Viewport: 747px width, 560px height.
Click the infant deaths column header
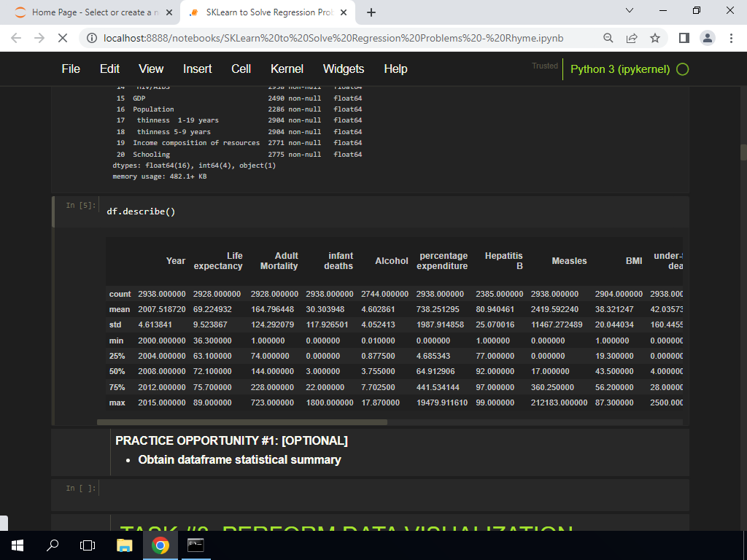click(x=338, y=261)
